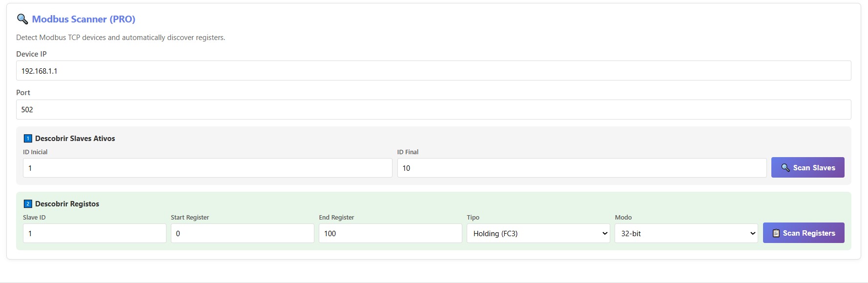Open the Tipo dropdown showing Holding (FC3)

[538, 233]
